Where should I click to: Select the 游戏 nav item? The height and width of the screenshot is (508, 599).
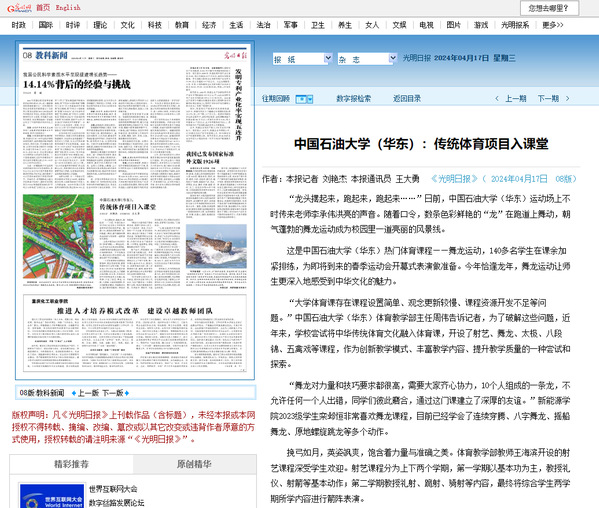481,25
